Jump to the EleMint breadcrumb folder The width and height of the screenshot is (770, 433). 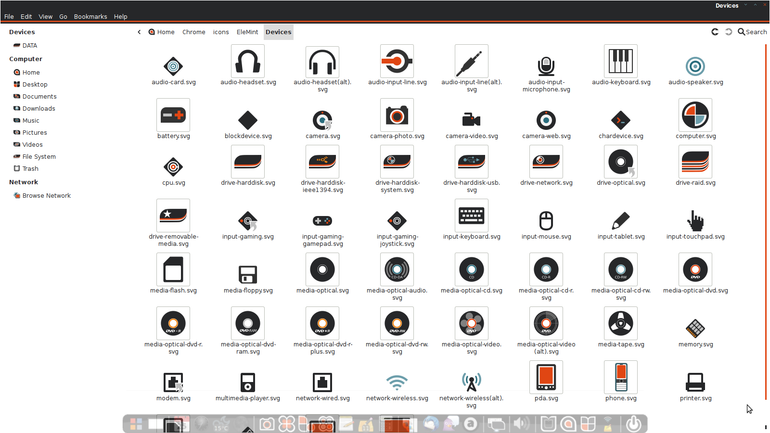pyautogui.click(x=247, y=32)
